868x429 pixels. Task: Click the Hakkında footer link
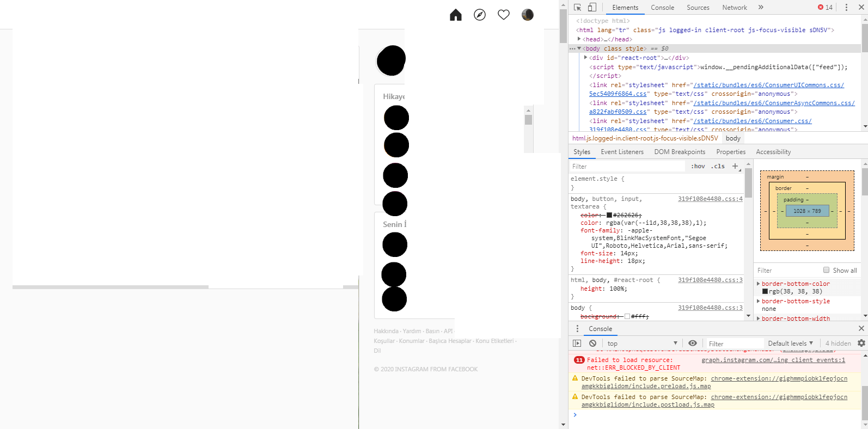pyautogui.click(x=386, y=331)
